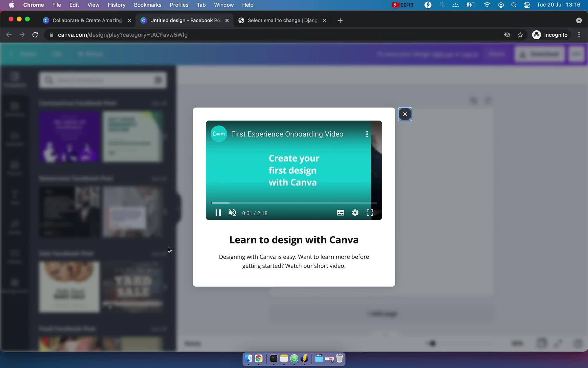Bookmark the page using the star icon
Screen dimensions: 588x368
[520, 35]
